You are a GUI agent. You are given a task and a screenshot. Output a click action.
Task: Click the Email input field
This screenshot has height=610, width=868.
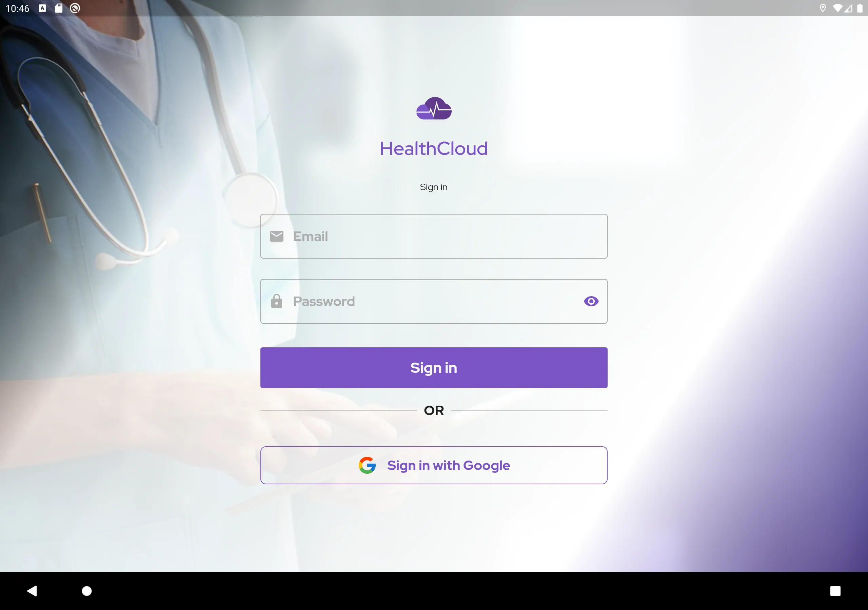click(433, 236)
